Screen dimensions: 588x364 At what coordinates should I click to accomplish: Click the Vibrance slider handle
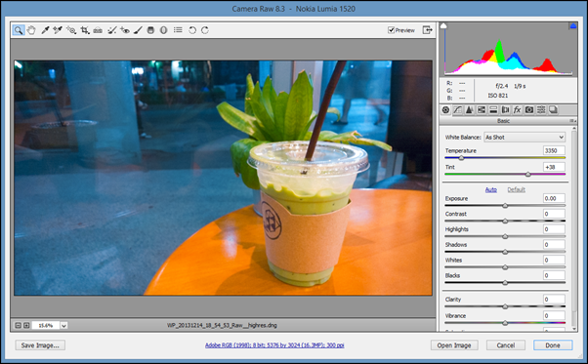pyautogui.click(x=505, y=323)
